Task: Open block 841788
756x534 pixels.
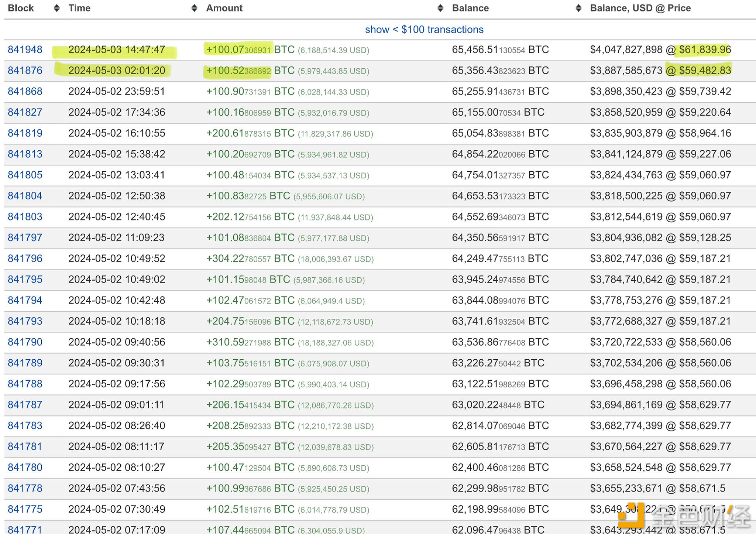Action: [25, 384]
